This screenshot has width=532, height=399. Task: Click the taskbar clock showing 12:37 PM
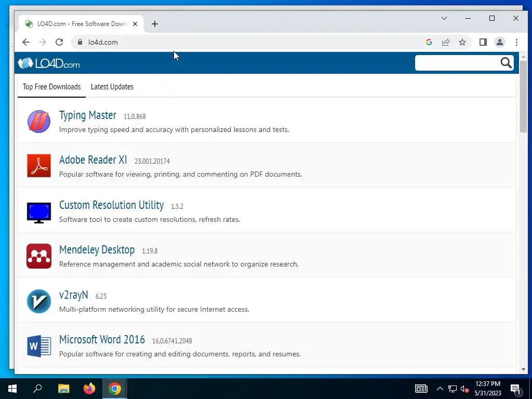pyautogui.click(x=487, y=389)
